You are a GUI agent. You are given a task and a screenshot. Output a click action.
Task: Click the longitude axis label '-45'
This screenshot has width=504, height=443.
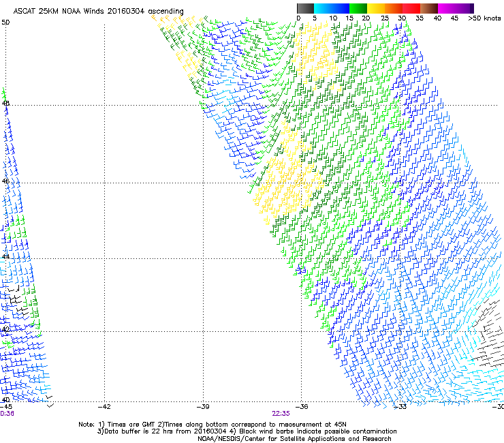coord(6,407)
